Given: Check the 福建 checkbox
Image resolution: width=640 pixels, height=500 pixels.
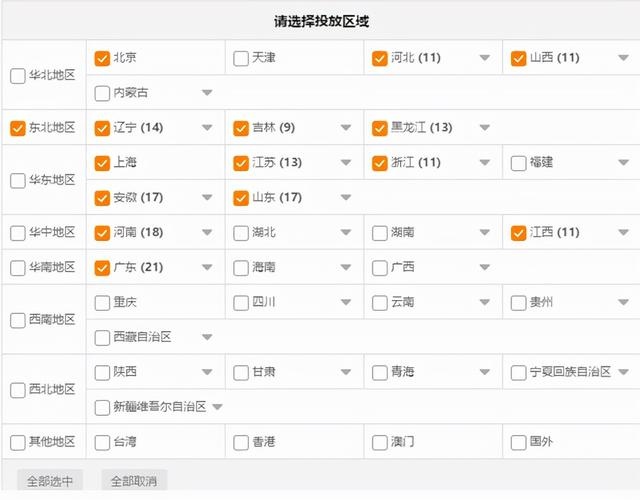Looking at the screenshot, I should (518, 163).
